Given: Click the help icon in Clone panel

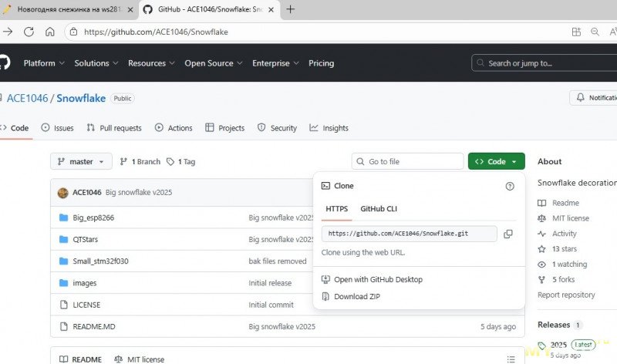Looking at the screenshot, I should click(509, 186).
